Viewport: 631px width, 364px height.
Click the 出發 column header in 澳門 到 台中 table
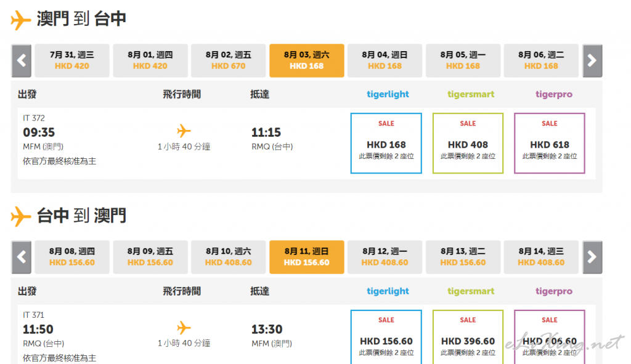[x=27, y=94]
